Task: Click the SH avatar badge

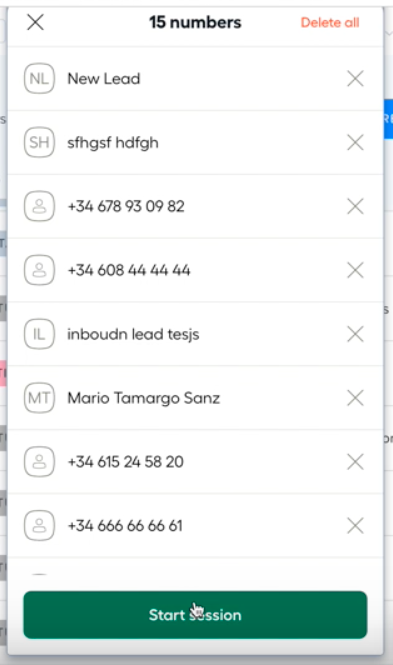Action: tap(39, 142)
